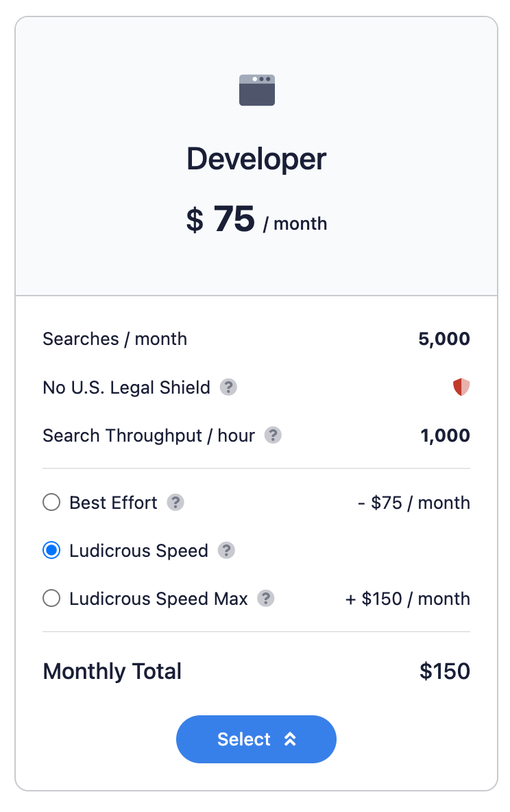Screen dimensions: 510x812
Task: Select the Best Effort radio option
Action: (51, 503)
